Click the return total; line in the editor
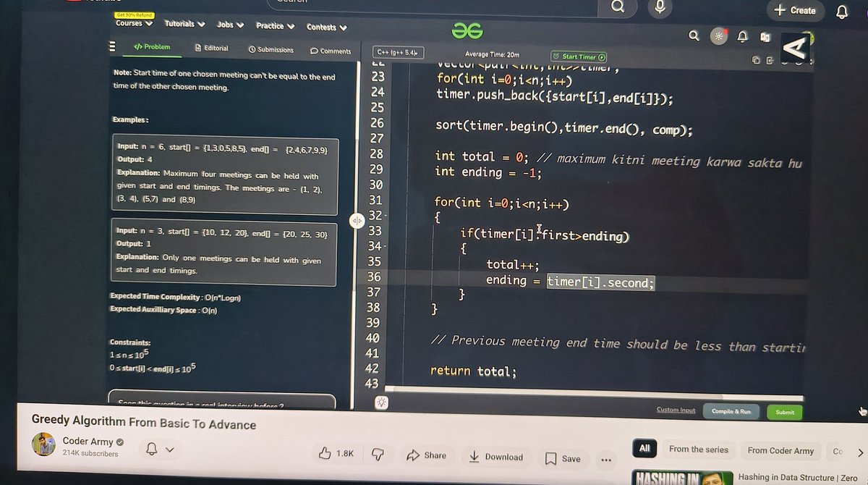The height and width of the screenshot is (485, 868). click(x=473, y=371)
